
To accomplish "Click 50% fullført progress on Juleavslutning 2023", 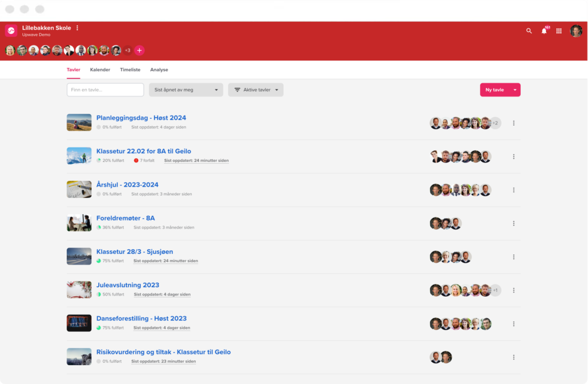I will [110, 294].
